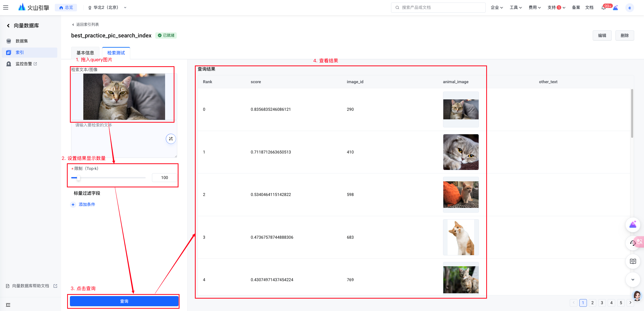
Task: Click the 删除 button
Action: pos(625,35)
